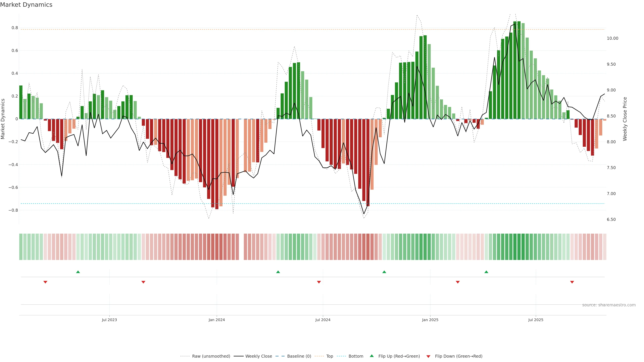644x362 pixels.
Task: Click the Weekly Close Price axis title
Action: click(625, 119)
